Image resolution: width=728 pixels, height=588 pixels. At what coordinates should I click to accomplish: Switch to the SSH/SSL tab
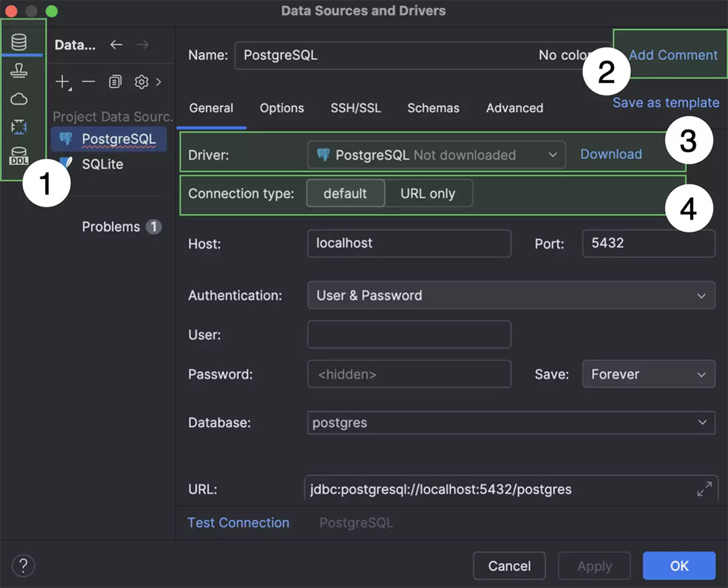tap(355, 108)
